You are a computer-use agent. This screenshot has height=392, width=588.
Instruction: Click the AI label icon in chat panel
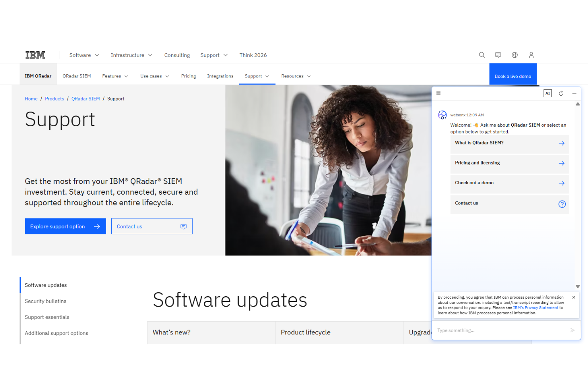point(547,93)
